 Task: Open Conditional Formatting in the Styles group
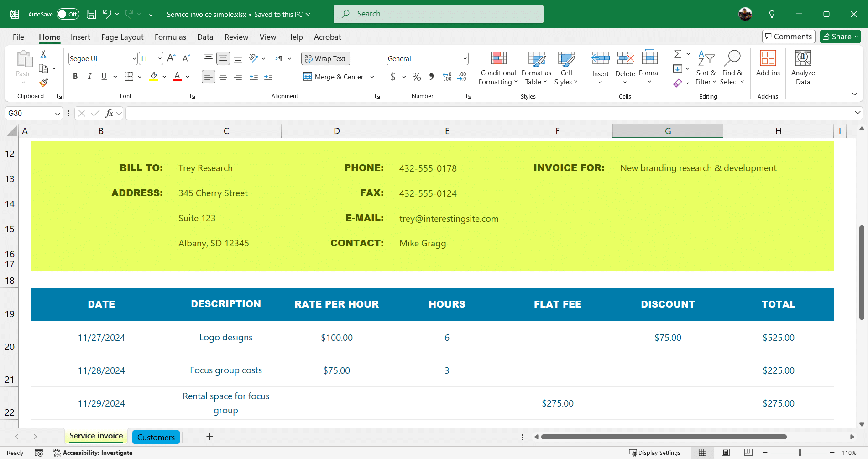click(x=497, y=68)
